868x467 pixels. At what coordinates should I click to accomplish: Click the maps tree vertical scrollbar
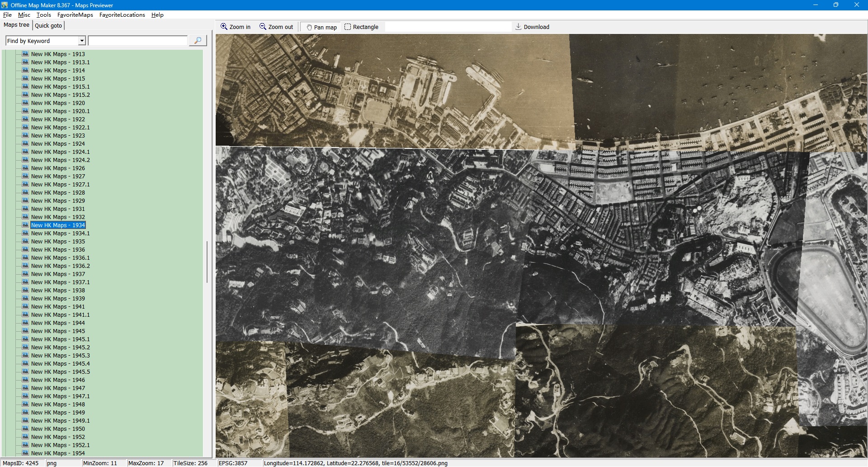pos(207,262)
